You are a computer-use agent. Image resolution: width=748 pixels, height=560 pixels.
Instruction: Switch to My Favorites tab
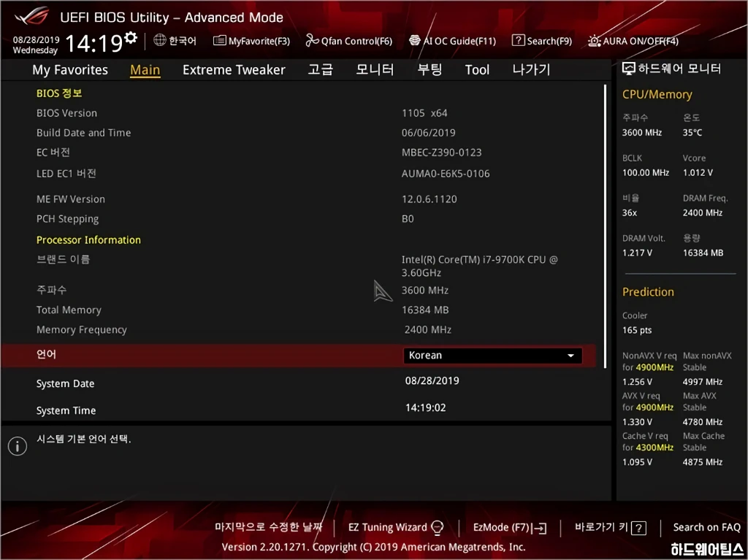click(70, 69)
